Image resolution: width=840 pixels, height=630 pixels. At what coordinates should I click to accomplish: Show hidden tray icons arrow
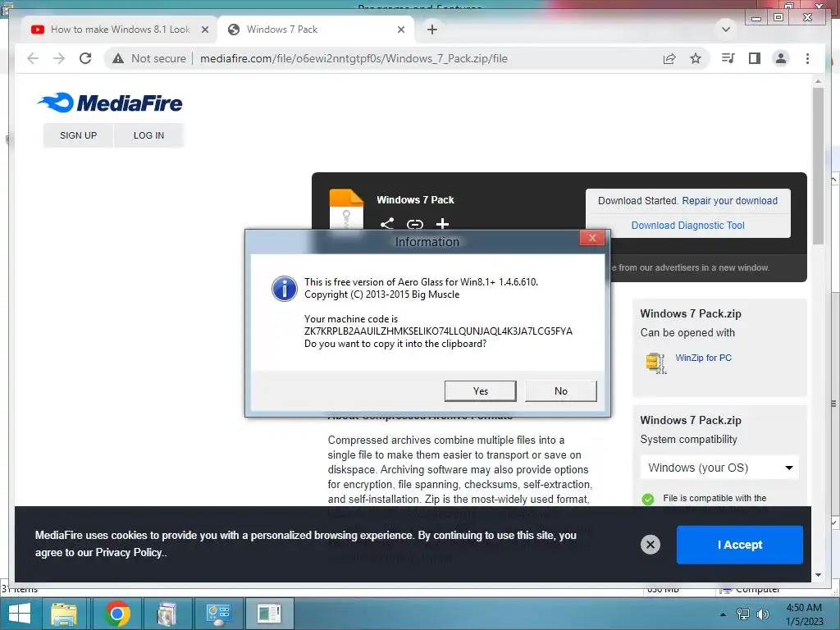coord(724,614)
